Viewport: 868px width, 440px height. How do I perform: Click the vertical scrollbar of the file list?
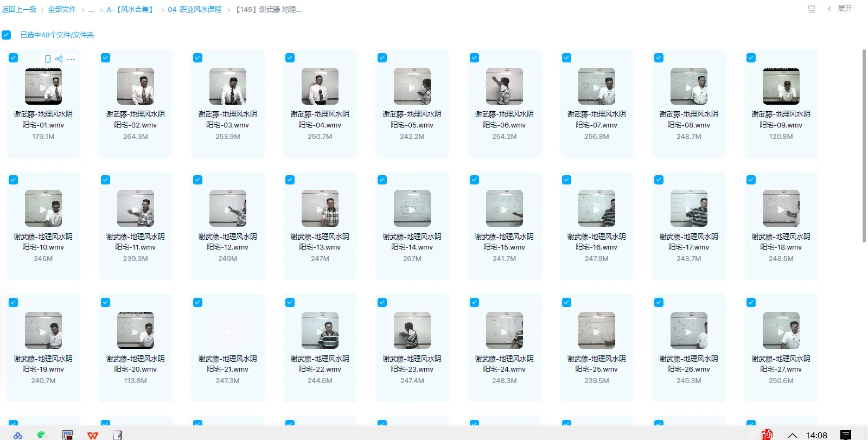click(864, 145)
